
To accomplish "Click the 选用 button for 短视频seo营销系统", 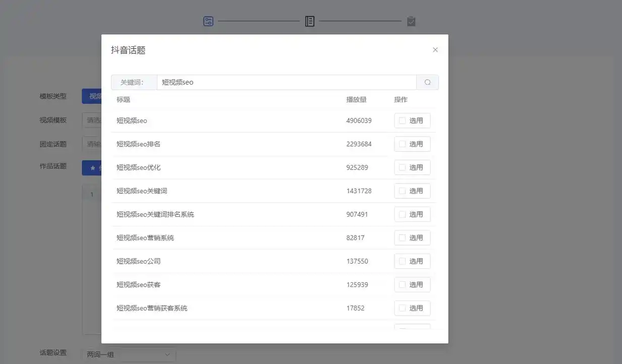I will (x=413, y=237).
